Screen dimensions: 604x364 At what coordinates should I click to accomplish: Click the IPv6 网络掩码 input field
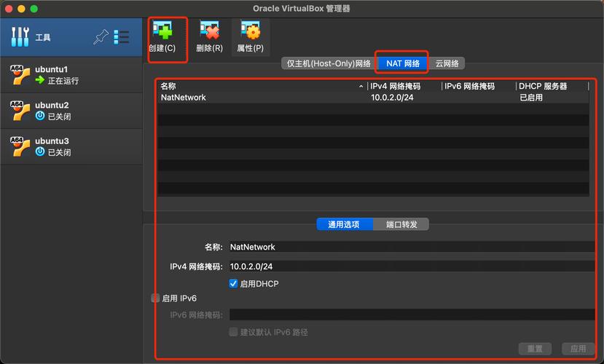point(412,314)
